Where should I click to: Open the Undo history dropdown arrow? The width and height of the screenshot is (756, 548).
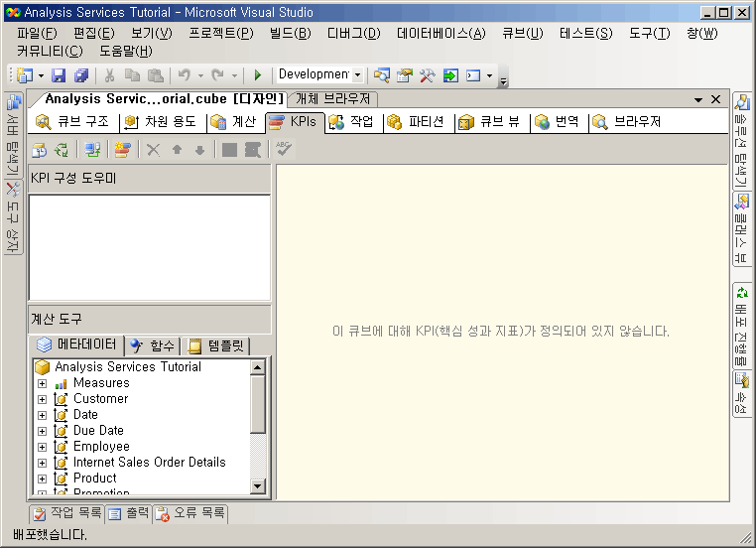(x=200, y=75)
